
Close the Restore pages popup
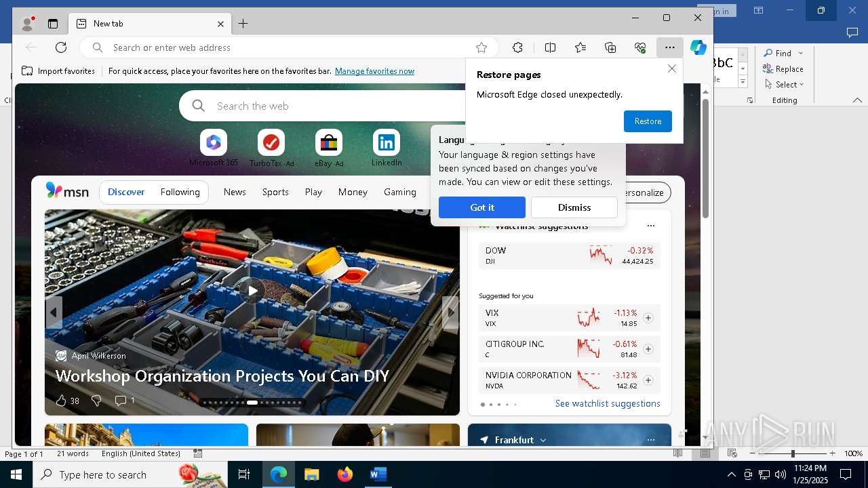coord(671,68)
